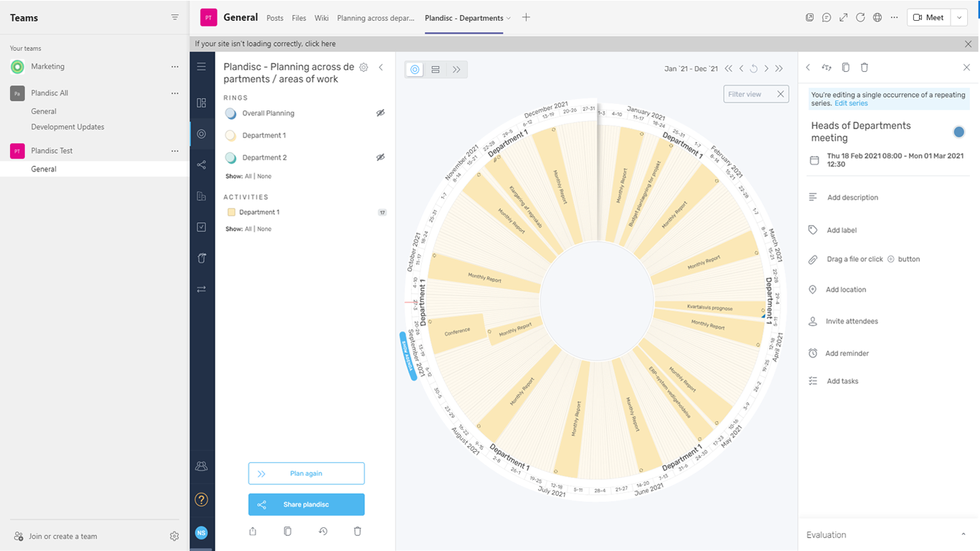The height and width of the screenshot is (551, 980).
Task: Open plandisc settings gear icon
Action: click(364, 67)
